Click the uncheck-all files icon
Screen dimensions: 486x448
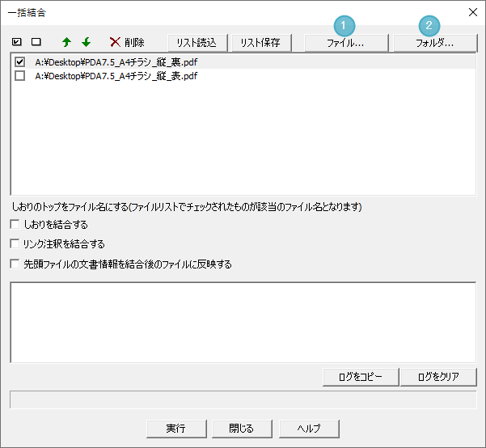click(36, 42)
